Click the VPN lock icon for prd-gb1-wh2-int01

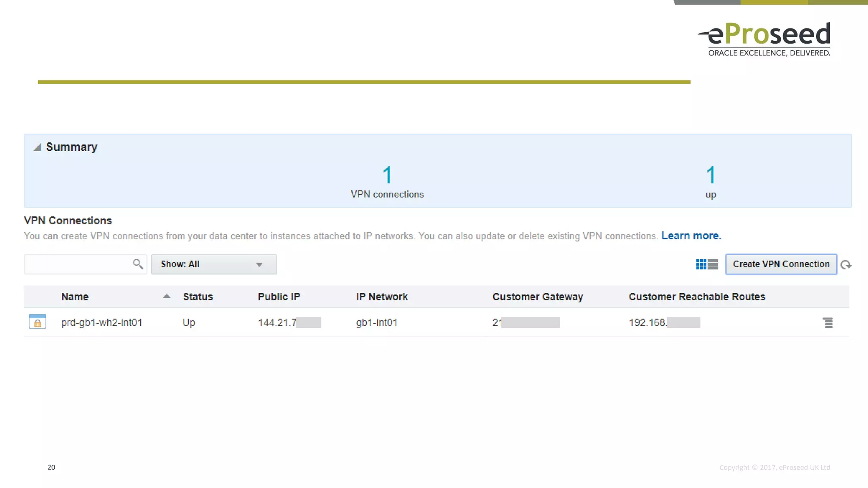37,322
